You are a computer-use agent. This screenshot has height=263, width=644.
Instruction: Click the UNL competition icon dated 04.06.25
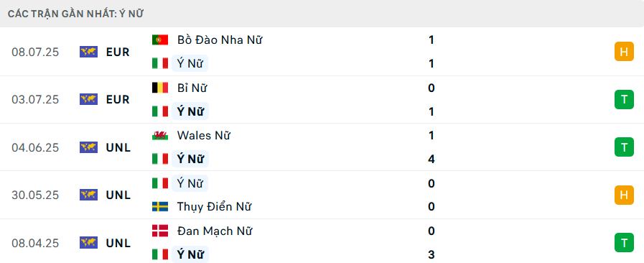(x=89, y=147)
